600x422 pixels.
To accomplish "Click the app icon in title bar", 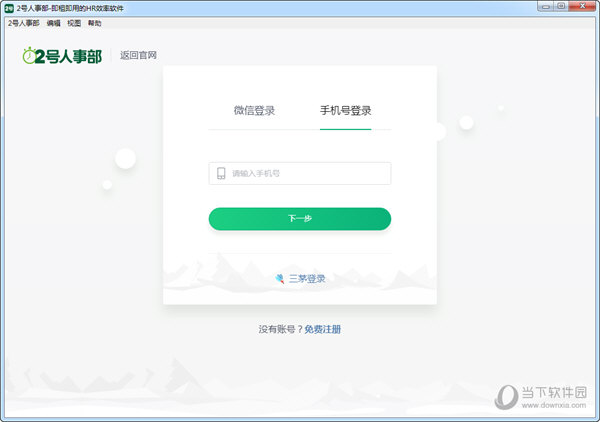I will pos(9,8).
